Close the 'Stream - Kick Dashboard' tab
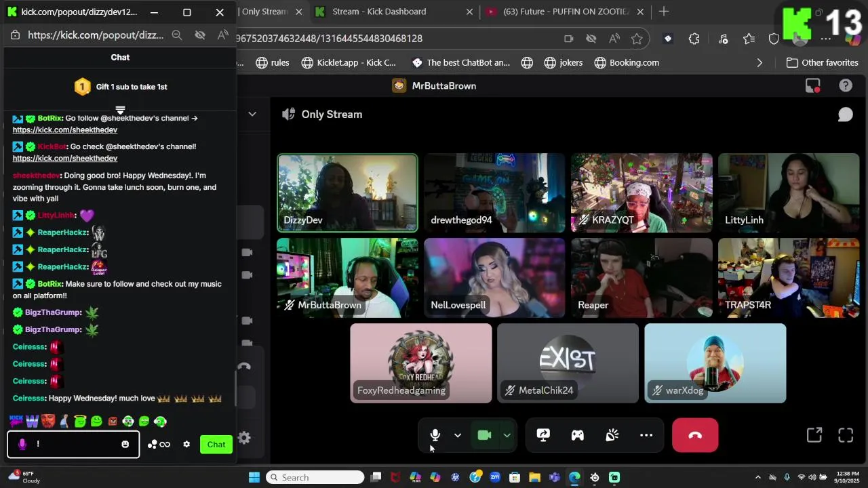 click(471, 12)
